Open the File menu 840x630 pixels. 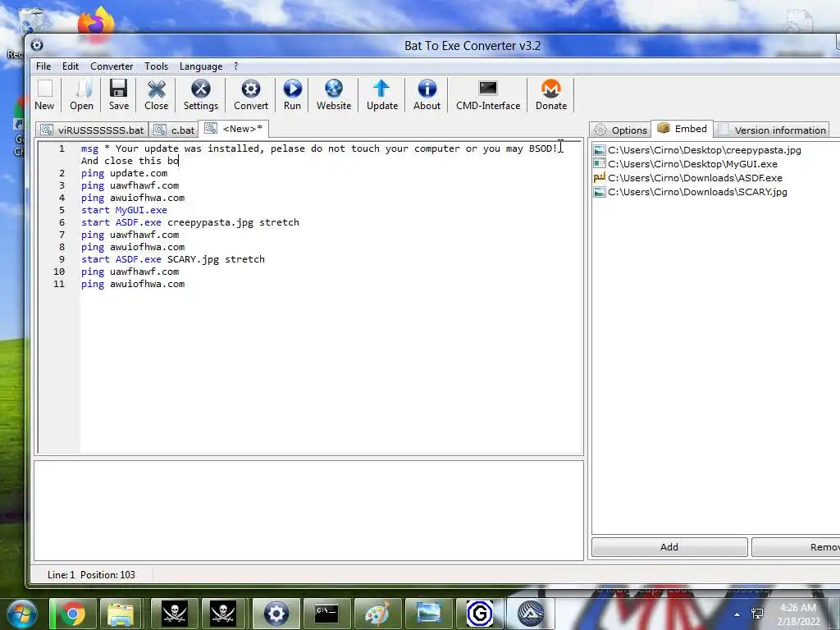coord(43,66)
